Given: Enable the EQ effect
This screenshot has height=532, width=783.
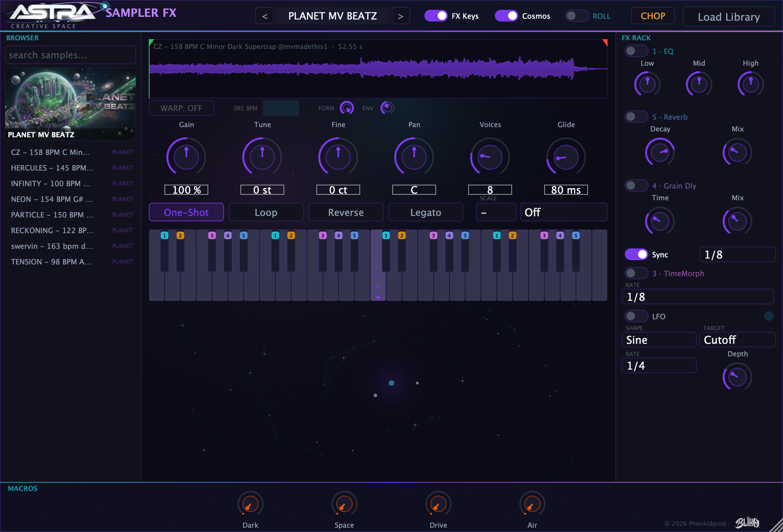Looking at the screenshot, I should 636,51.
